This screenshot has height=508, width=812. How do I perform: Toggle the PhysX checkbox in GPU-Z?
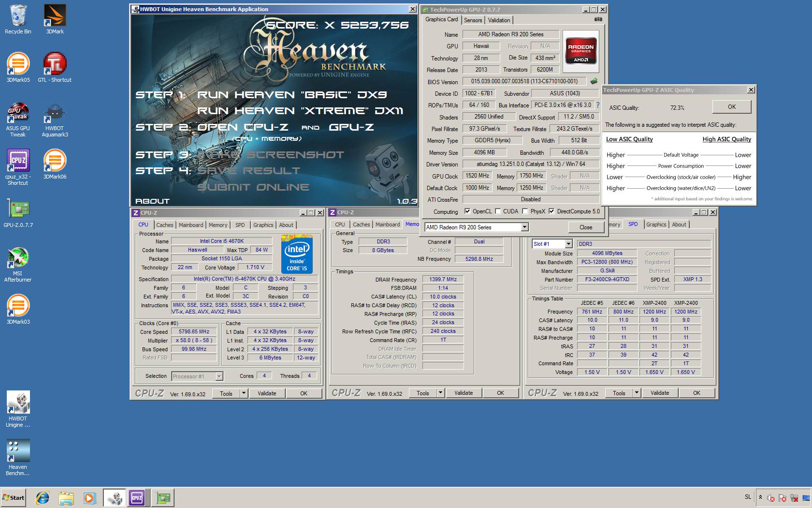525,211
